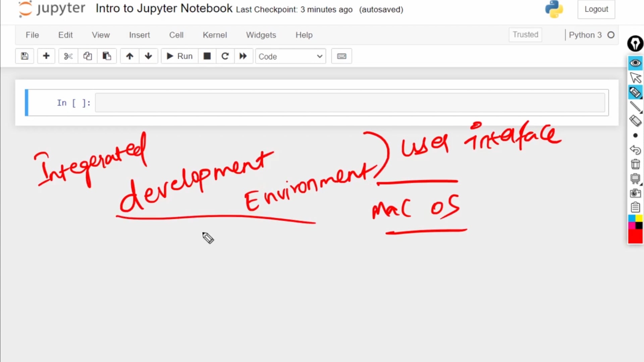Image resolution: width=644 pixels, height=362 pixels.
Task: Click the Run button
Action: point(179,56)
